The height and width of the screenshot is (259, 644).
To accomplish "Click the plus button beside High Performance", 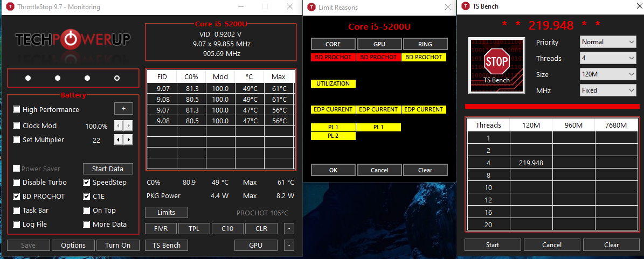I will tap(123, 109).
